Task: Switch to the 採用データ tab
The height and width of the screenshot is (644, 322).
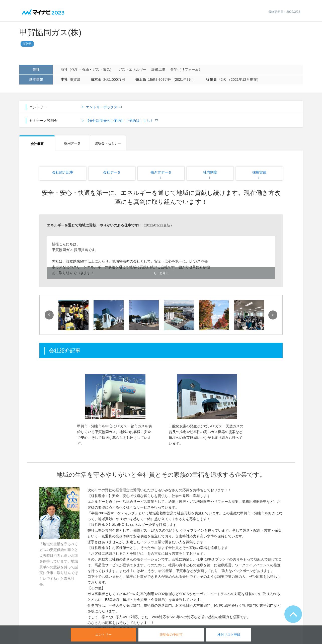Action: (72, 143)
